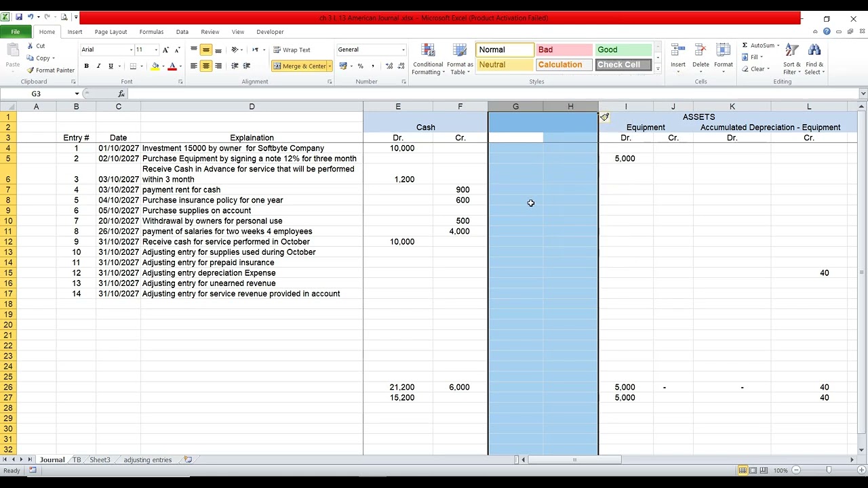
Task: Toggle underline formatting
Action: pyautogui.click(x=111, y=66)
